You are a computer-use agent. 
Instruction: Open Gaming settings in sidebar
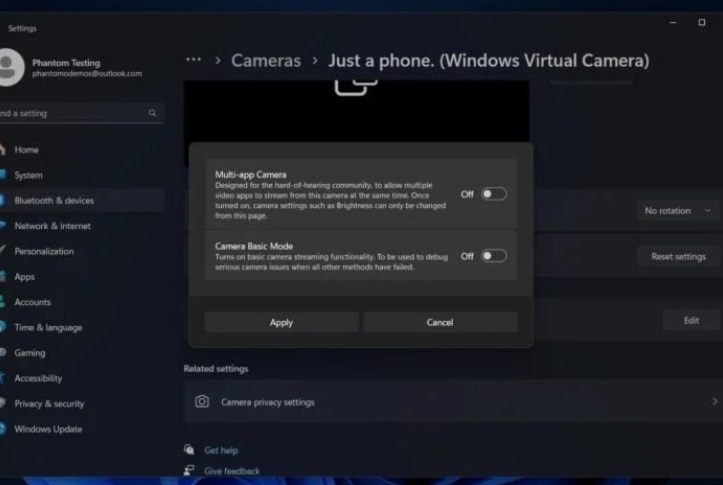point(82,353)
